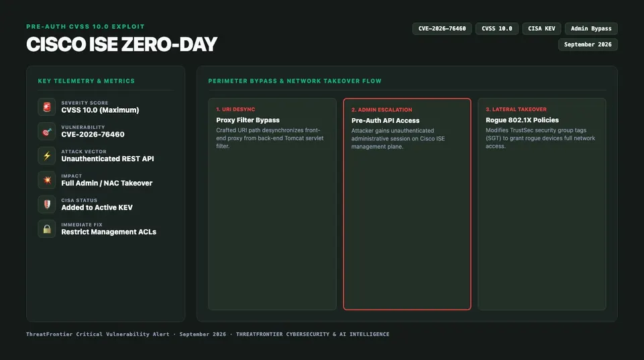Select the September 2026 date badge
644x360 pixels.
(588, 44)
